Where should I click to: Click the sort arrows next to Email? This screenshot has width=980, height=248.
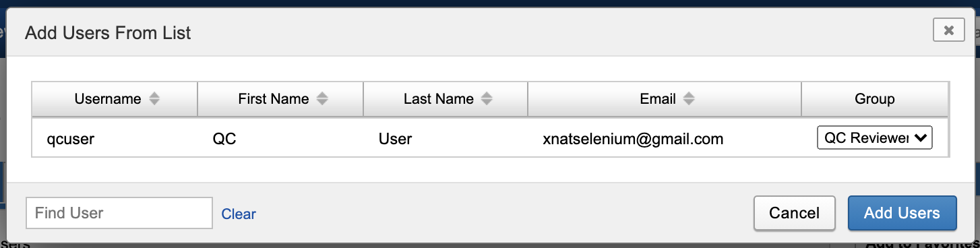[689, 99]
